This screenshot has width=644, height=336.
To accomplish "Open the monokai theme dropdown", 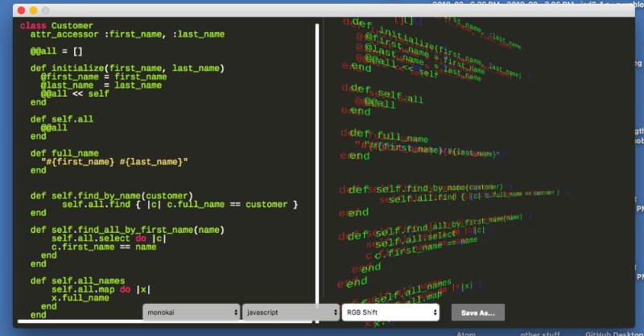I will [x=192, y=312].
